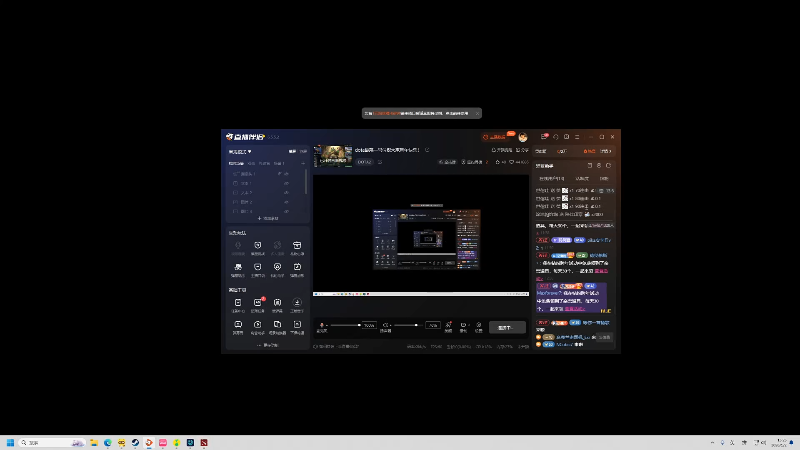Image resolution: width=800 pixels, height=450 pixels.
Task: Open the image tool with red badge
Action: [258, 303]
